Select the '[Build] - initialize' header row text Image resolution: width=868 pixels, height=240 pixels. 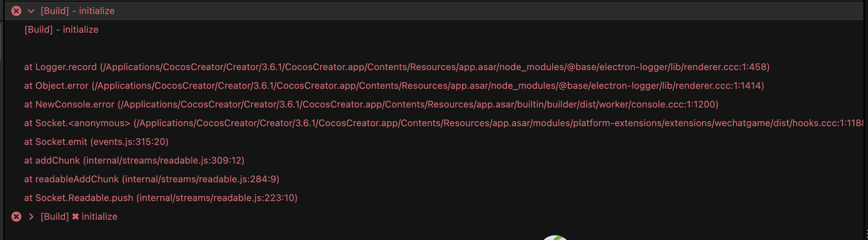pos(77,11)
